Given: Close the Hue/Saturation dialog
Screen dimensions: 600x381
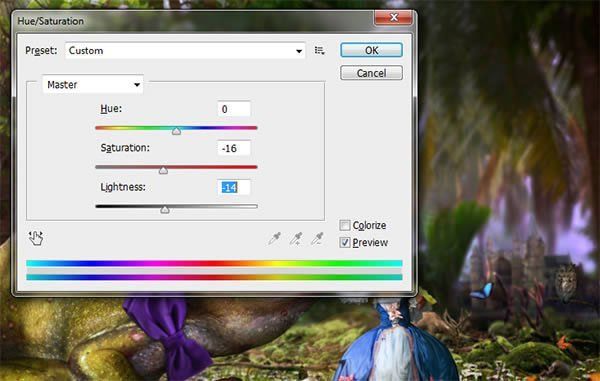Looking at the screenshot, I should (393, 17).
